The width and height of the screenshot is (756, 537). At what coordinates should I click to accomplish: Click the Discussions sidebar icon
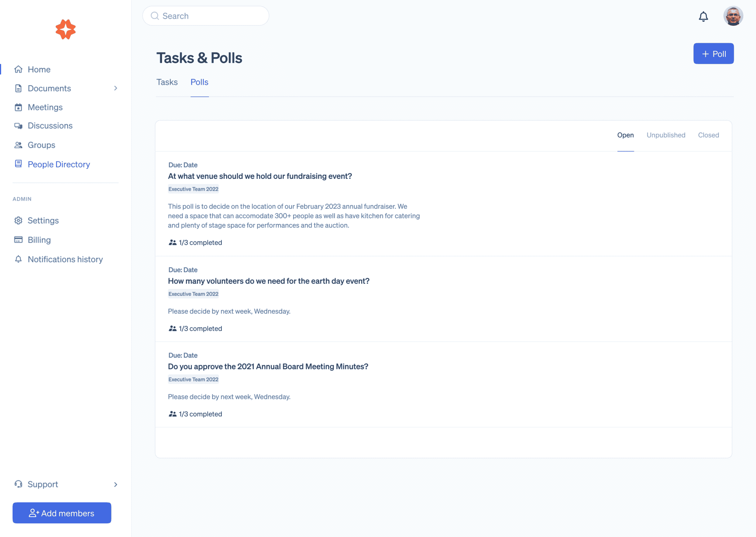pyautogui.click(x=18, y=125)
